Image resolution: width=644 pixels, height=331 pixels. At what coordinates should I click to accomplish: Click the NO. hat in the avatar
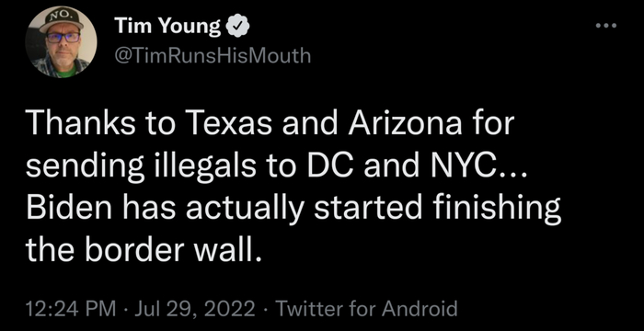click(x=61, y=21)
